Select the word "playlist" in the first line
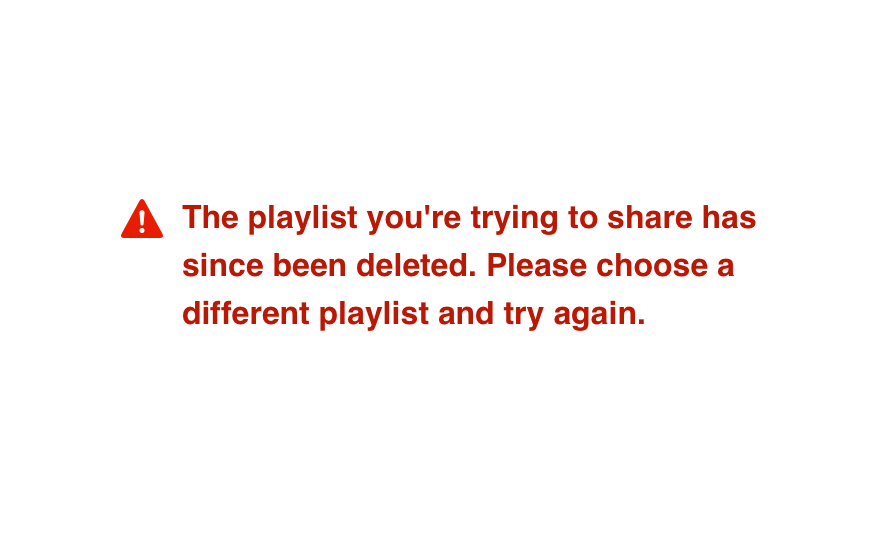The image size is (880, 536). coord(303,219)
